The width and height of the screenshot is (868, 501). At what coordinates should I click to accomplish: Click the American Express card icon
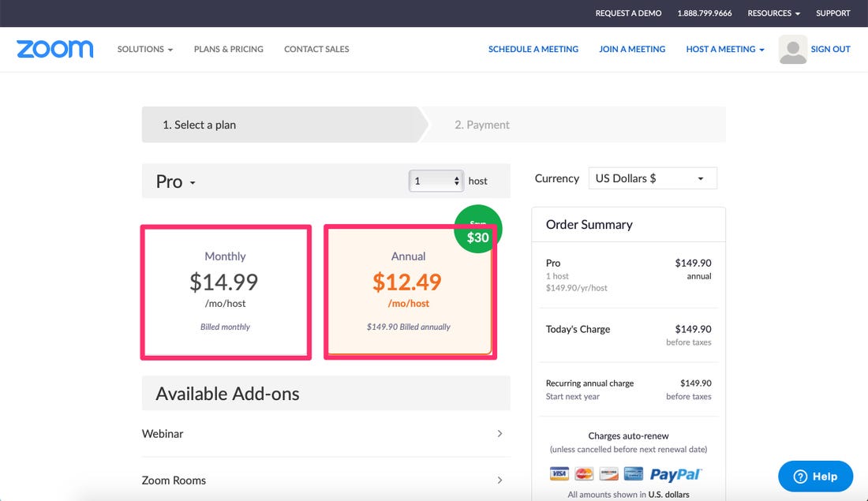[x=634, y=473]
